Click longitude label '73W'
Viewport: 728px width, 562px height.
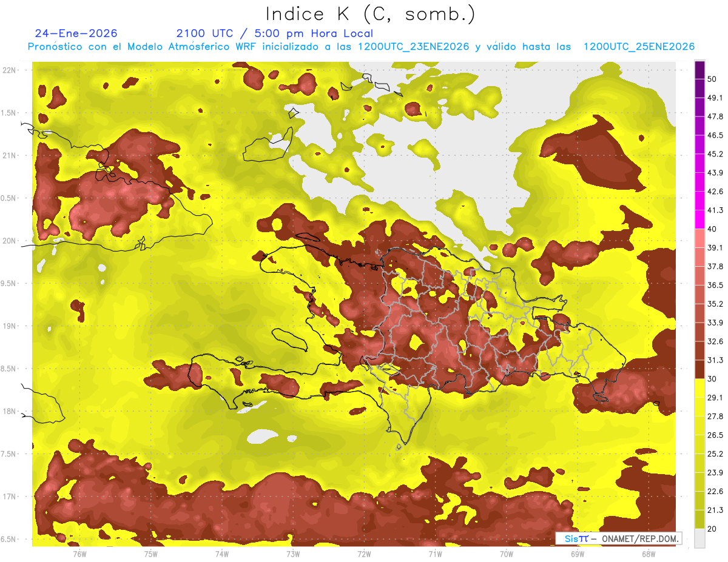point(293,554)
